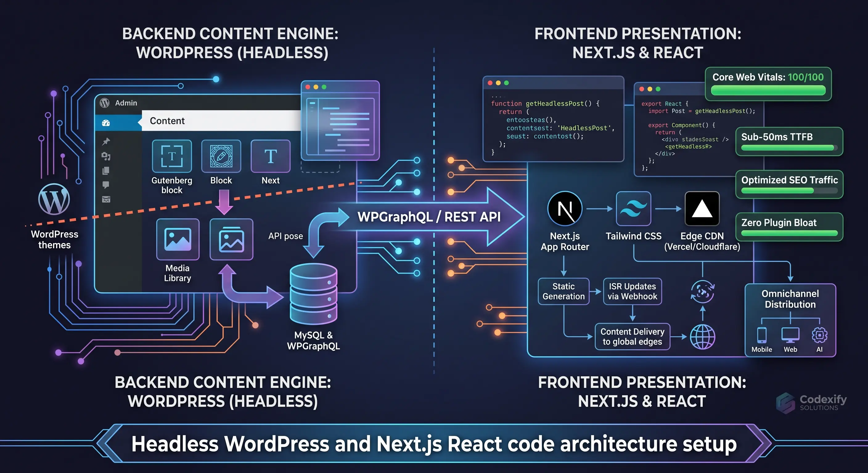Viewport: 868px width, 473px height.
Task: Click the Vercel triangle Edge CDN logo
Action: coord(702,209)
